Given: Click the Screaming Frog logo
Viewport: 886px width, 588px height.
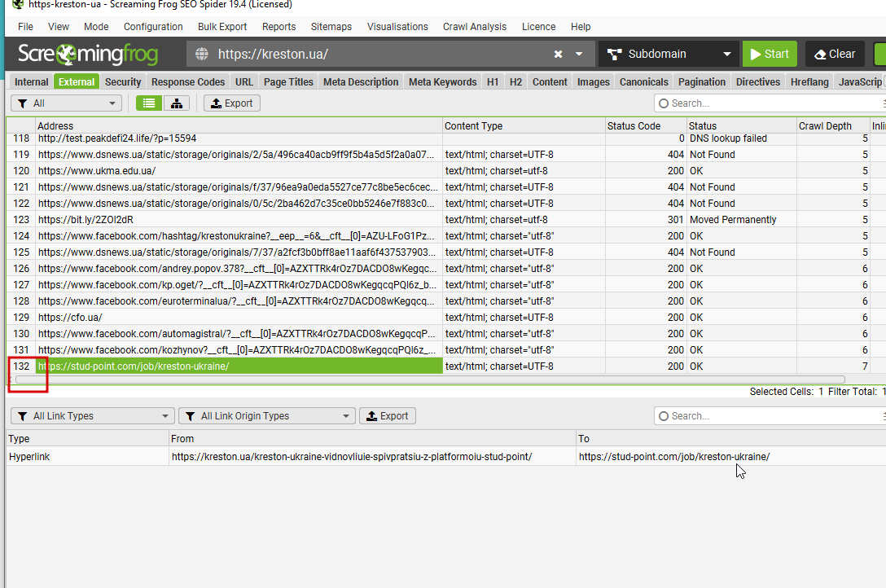Looking at the screenshot, I should click(88, 55).
